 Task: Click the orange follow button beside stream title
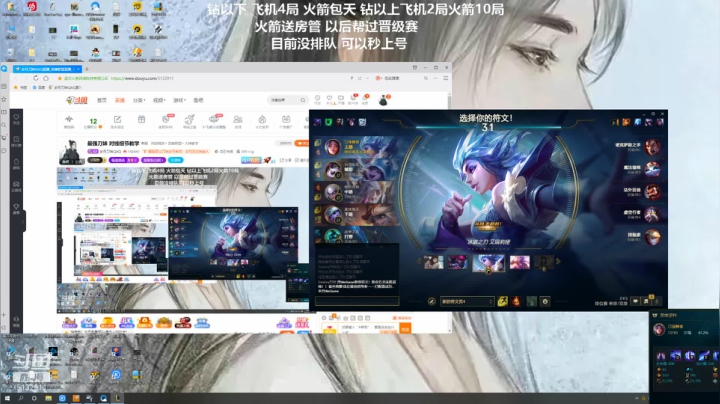(302, 143)
